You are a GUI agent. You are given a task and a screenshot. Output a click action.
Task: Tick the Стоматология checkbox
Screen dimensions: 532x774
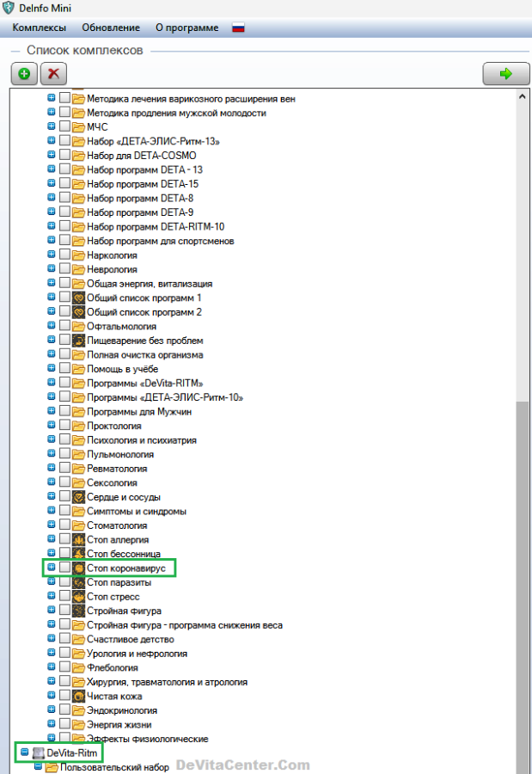[64, 525]
